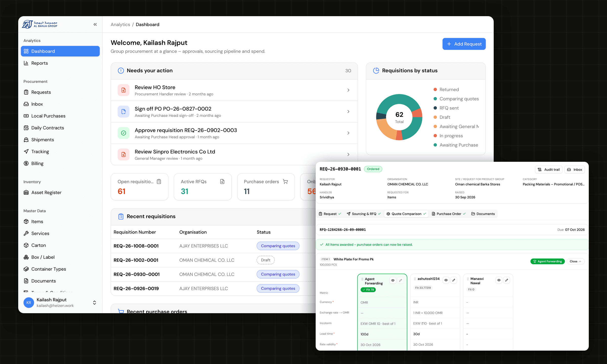
Task: Click the Box / Label icon
Action: coord(26,257)
